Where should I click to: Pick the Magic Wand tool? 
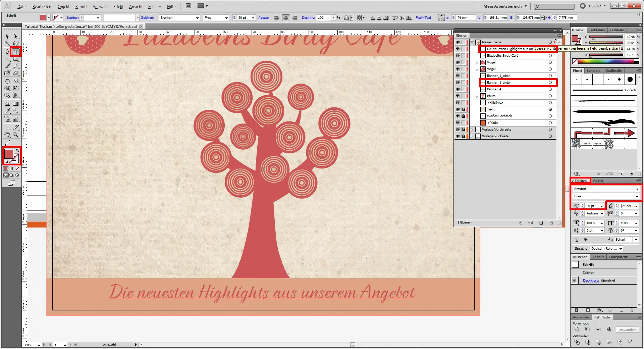pos(7,44)
